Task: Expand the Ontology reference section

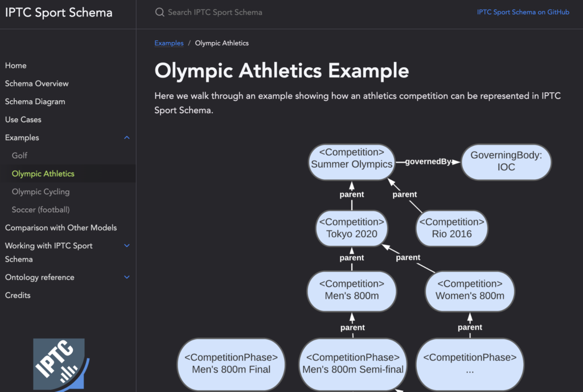Action: point(127,277)
